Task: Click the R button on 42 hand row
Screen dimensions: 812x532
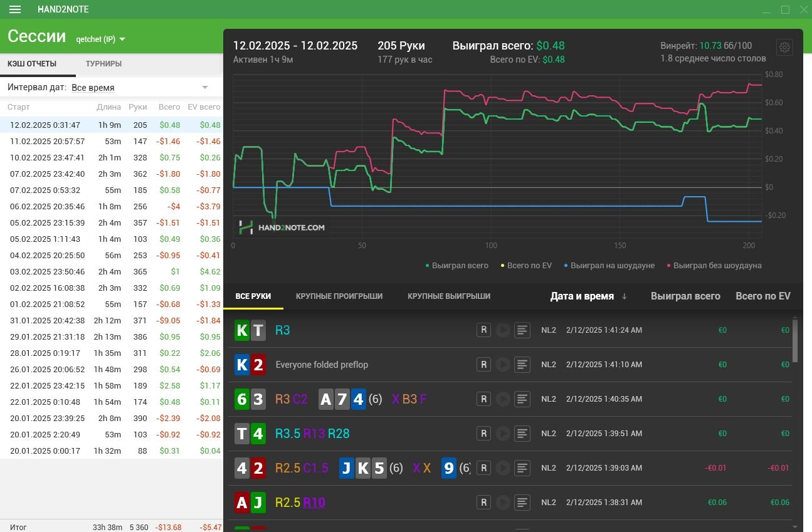Action: [483, 467]
